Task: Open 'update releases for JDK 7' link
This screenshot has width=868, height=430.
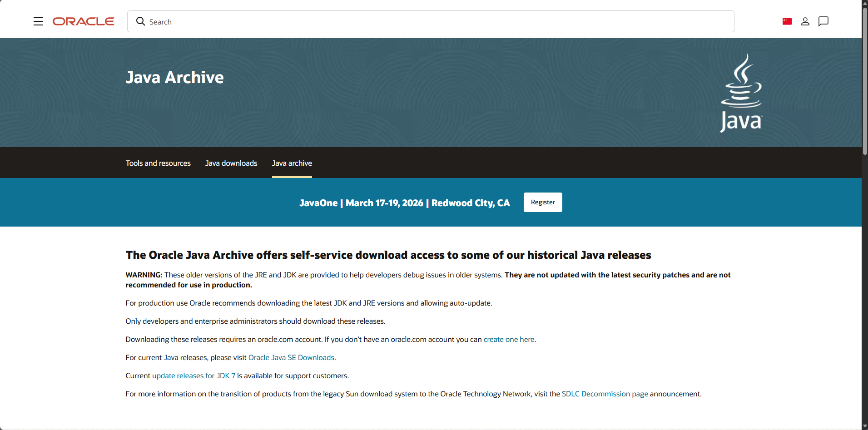Action: (x=194, y=376)
